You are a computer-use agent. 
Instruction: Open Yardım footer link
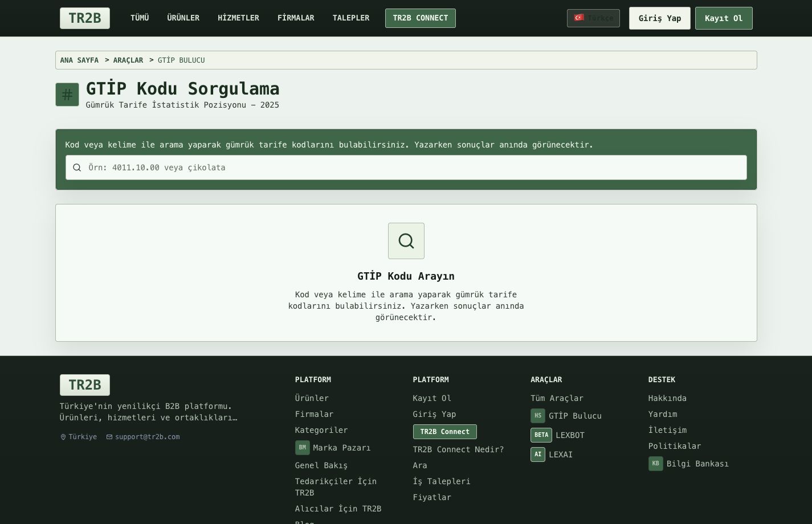(663, 414)
